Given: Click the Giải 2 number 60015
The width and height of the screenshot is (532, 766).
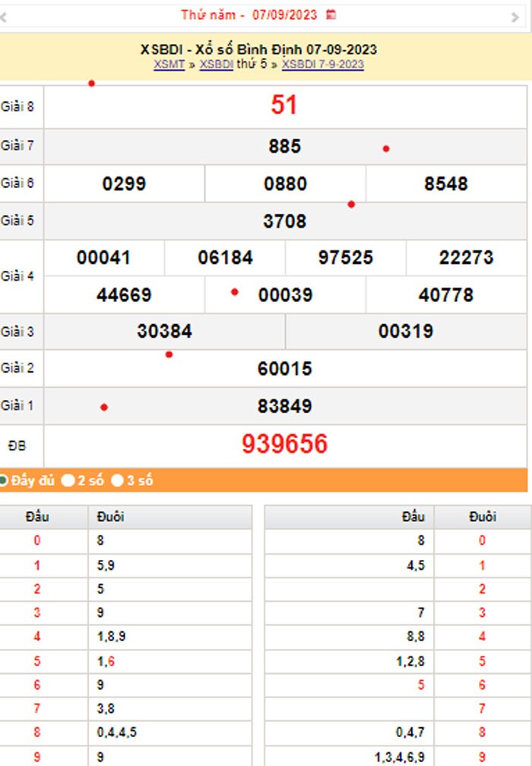Looking at the screenshot, I should tap(284, 369).
